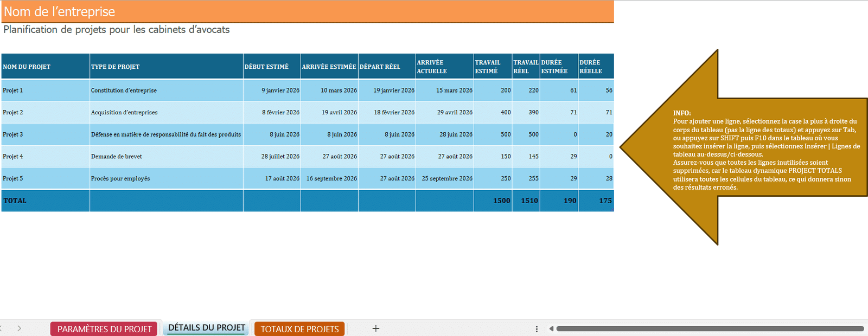Switch to the PARAMÈTRES DU PROJET tab

pos(104,329)
